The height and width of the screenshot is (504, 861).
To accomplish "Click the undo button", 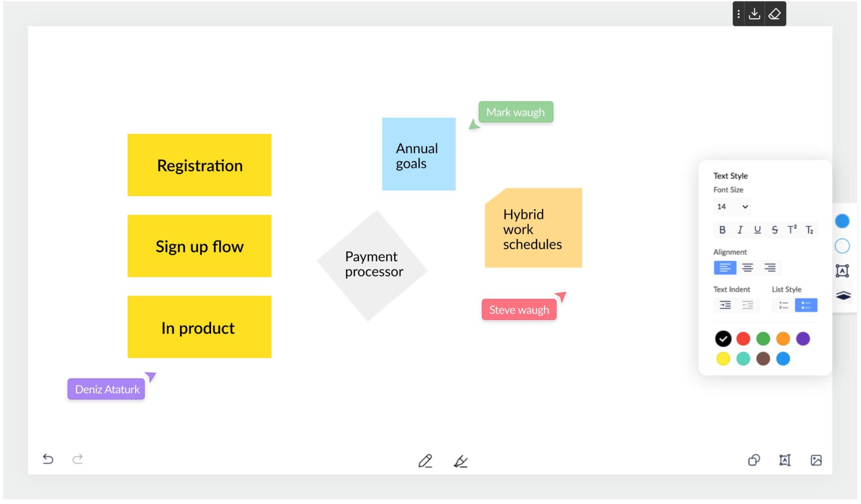I will [x=48, y=458].
